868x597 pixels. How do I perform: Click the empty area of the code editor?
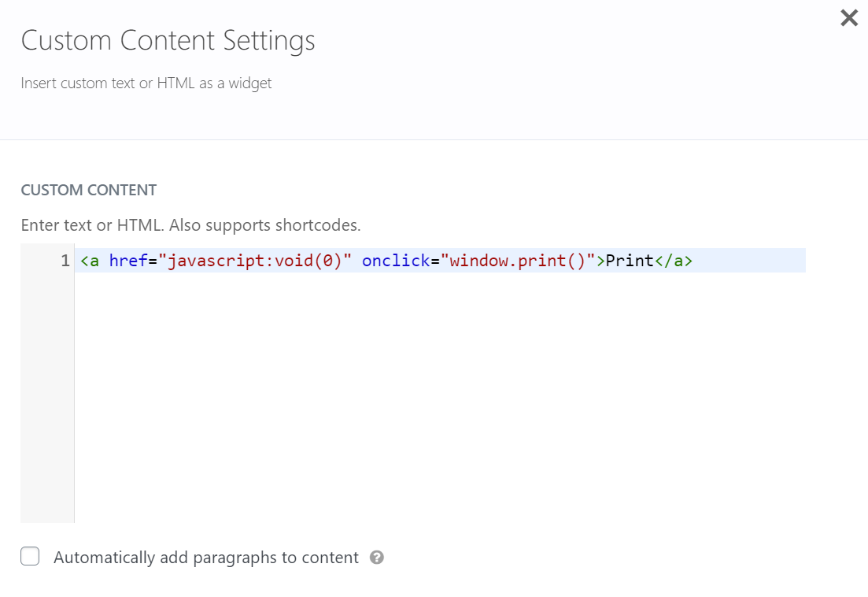point(441,394)
